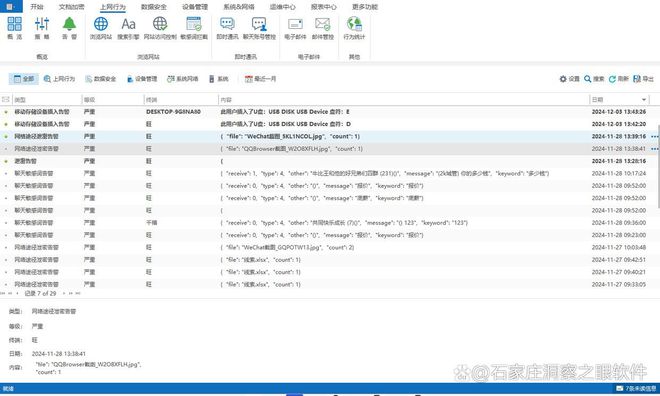Select the 最近一月 calendar time range

(x=260, y=79)
